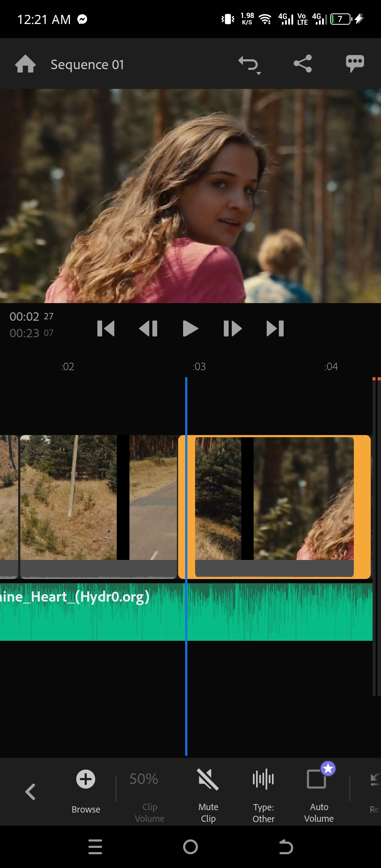381x868 pixels.
Task: Tap the undo arrow icon
Action: click(248, 64)
